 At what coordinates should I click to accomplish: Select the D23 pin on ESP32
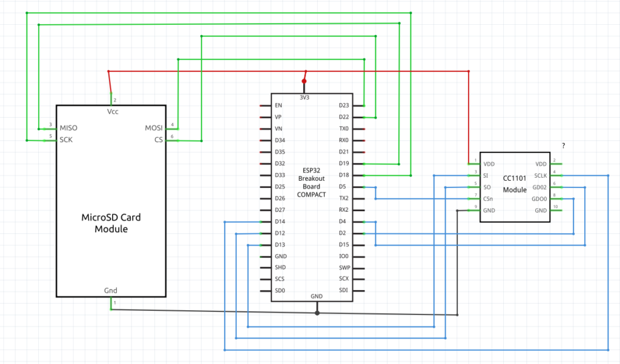pos(344,105)
